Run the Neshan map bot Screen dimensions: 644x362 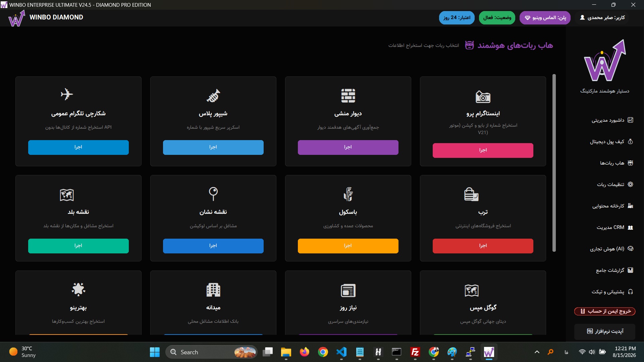coord(213,246)
